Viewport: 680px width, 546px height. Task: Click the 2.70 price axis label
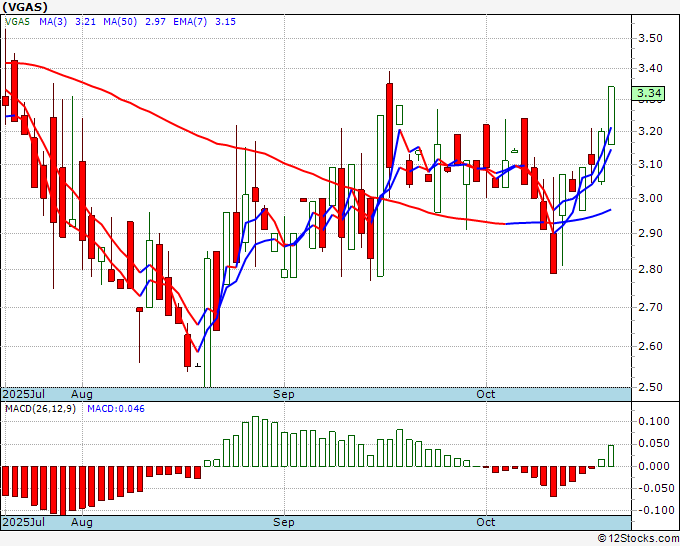(651, 307)
